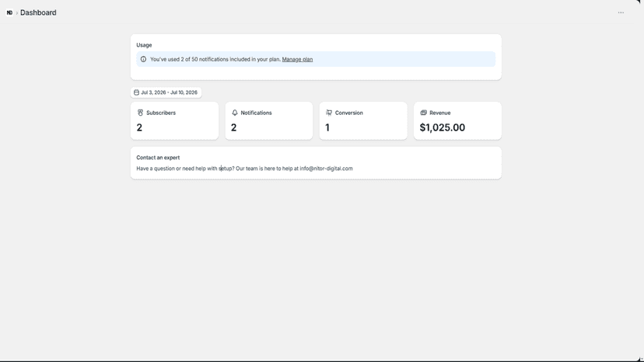Follow the Manage plan link
Image resolution: width=644 pixels, height=362 pixels.
[x=297, y=59]
